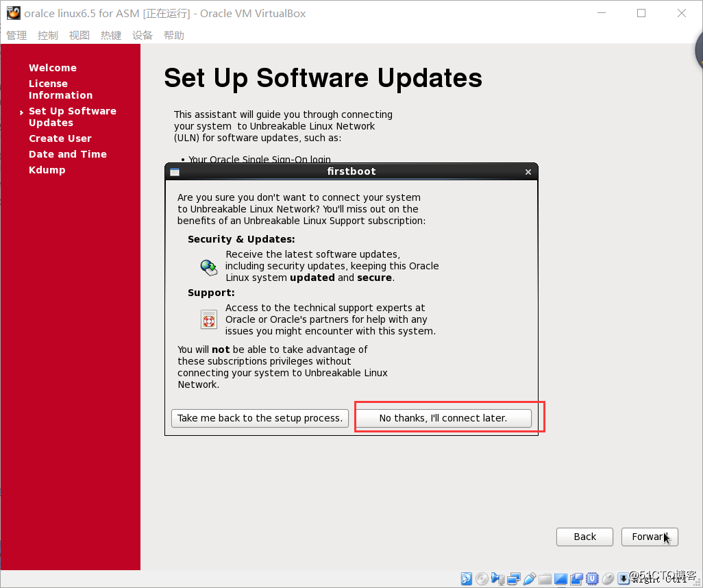703x588 pixels.
Task: Open the USB devices status icon
Action: pyautogui.click(x=530, y=578)
